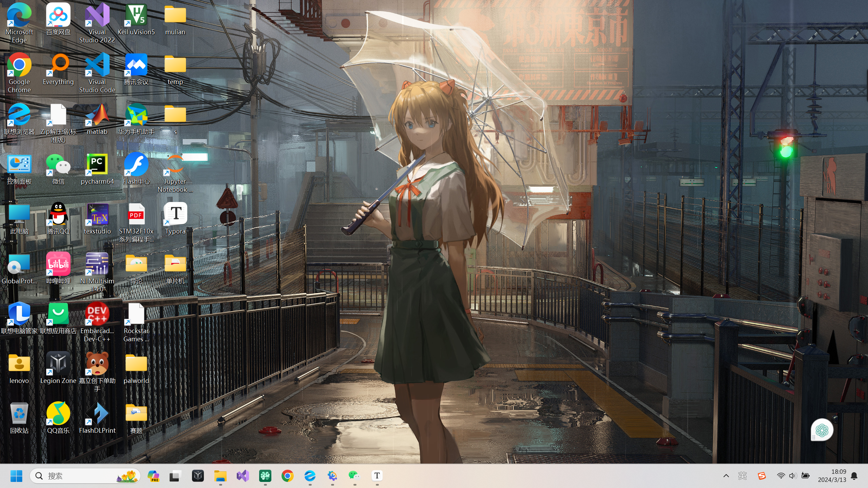
Task: Click the taskbar 搜索 search box
Action: tap(85, 476)
